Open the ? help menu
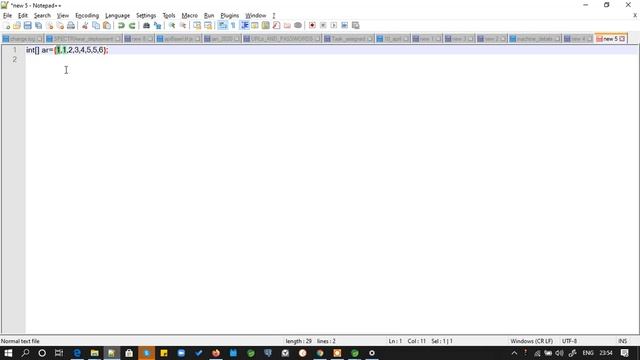 coord(274,16)
